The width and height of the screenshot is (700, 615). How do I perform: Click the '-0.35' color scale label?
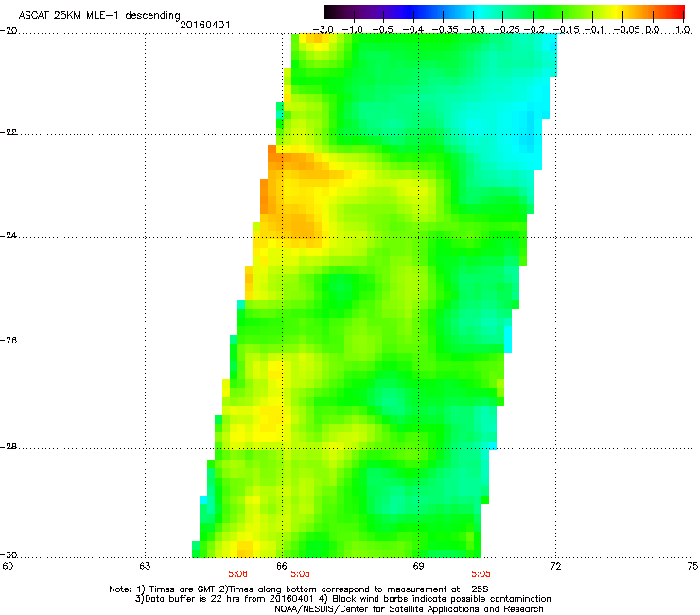443,30
